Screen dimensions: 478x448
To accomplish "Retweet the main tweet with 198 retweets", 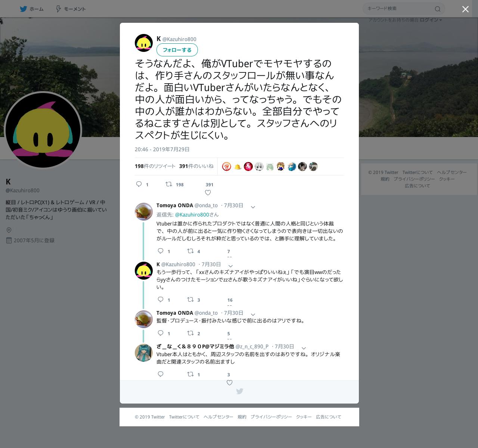I will [x=169, y=184].
